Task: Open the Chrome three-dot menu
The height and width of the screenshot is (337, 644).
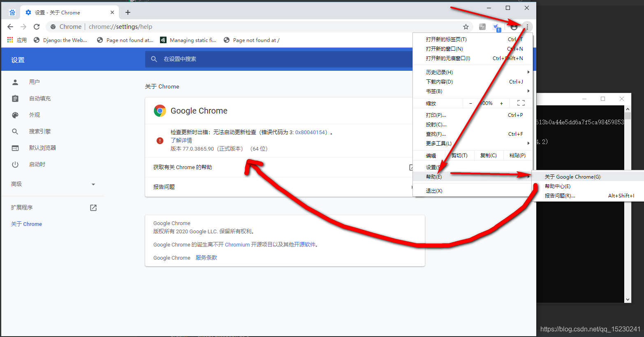Action: [x=527, y=27]
